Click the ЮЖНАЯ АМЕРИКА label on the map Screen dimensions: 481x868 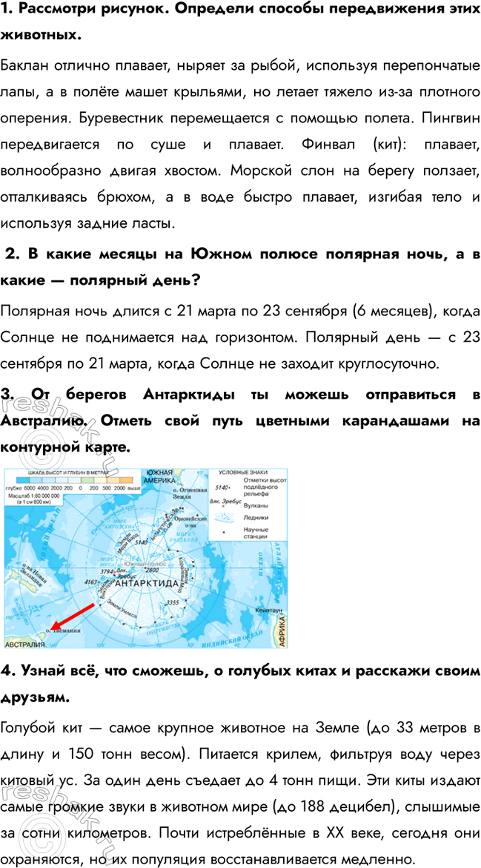click(x=159, y=478)
